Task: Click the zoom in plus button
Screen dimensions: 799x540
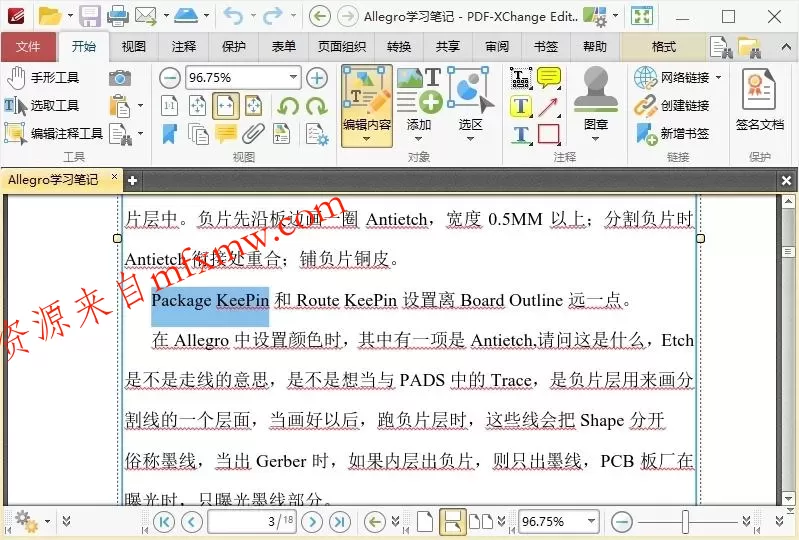Action: [x=317, y=78]
